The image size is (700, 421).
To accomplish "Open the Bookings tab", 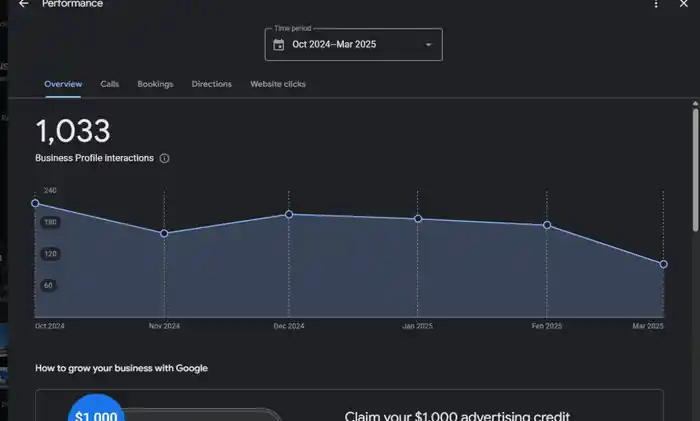I will (x=155, y=84).
